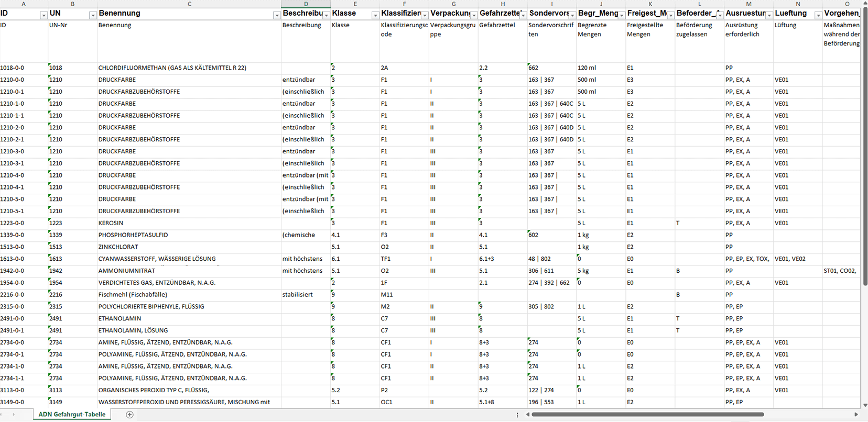This screenshot has height=422, width=868.
Task: Select column D header
Action: click(x=306, y=4)
